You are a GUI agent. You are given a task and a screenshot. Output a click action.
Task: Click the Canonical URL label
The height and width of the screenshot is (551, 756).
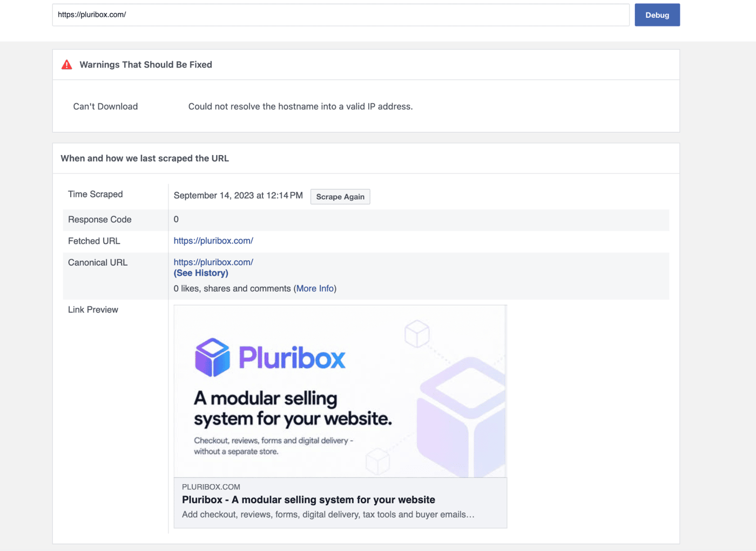(x=98, y=263)
